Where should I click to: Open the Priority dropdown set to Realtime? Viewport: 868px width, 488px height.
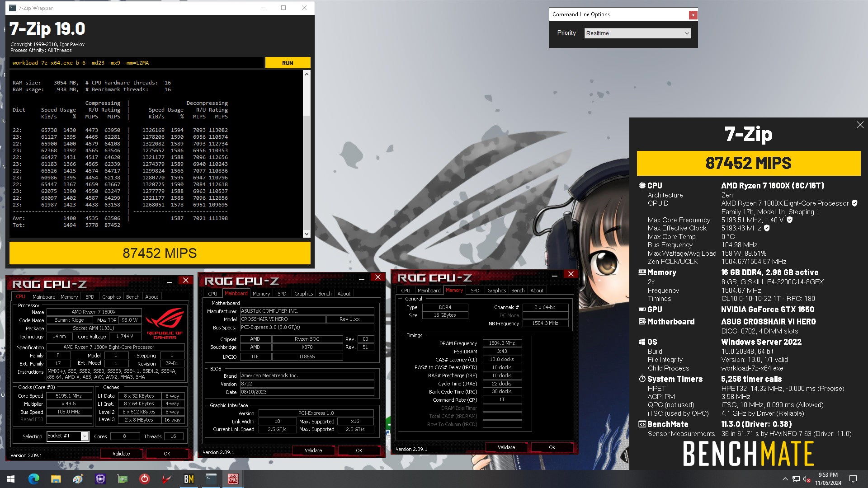637,33
